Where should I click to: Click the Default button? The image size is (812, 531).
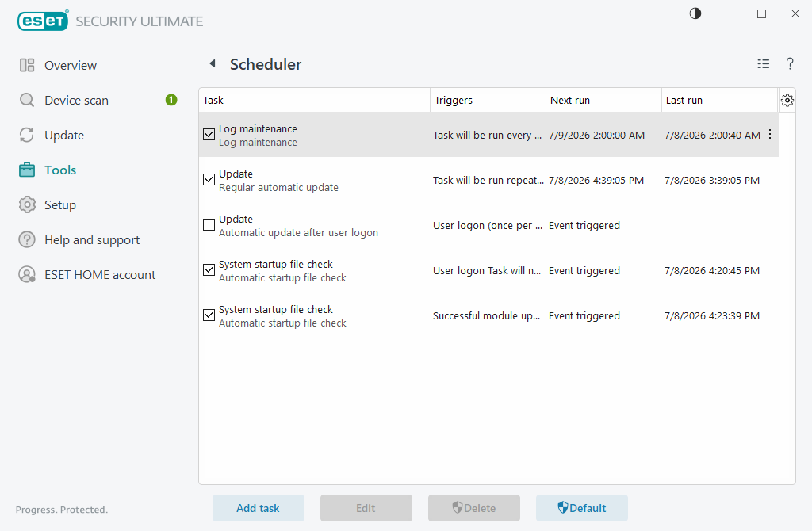tap(581, 508)
